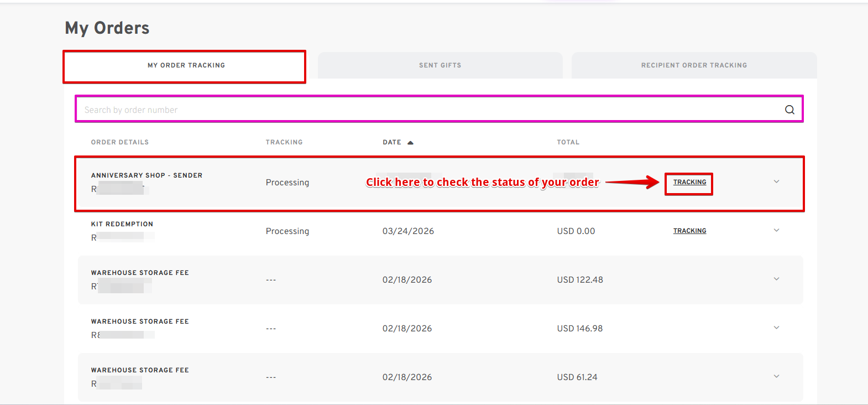Click the search magnifier icon

click(789, 110)
